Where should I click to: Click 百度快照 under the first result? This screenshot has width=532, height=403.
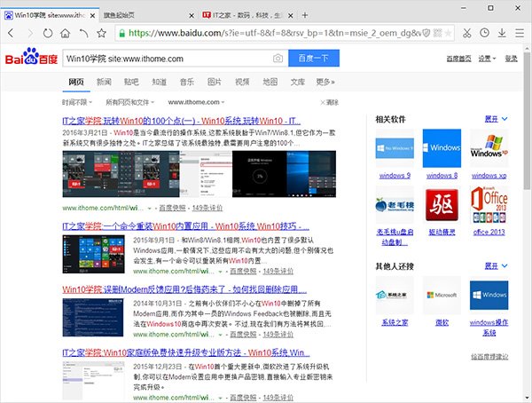(x=172, y=208)
